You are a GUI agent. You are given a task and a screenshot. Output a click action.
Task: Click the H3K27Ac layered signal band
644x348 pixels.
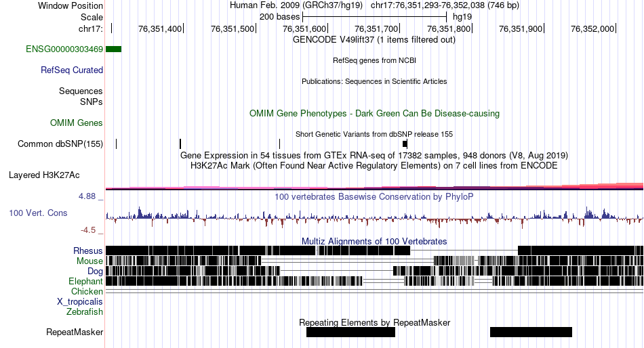pyautogui.click(x=374, y=187)
